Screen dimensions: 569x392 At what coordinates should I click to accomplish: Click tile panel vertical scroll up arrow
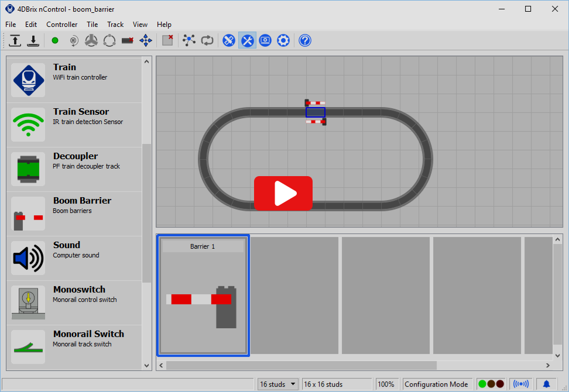click(x=558, y=240)
